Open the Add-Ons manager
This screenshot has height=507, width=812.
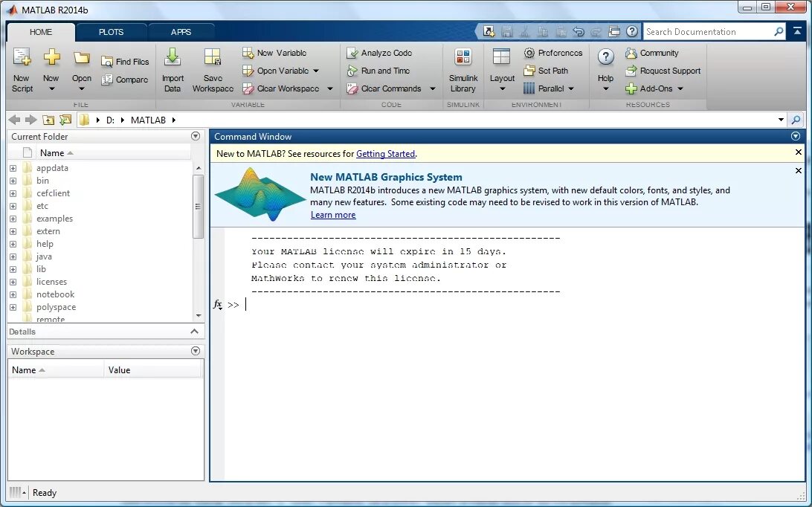click(649, 88)
